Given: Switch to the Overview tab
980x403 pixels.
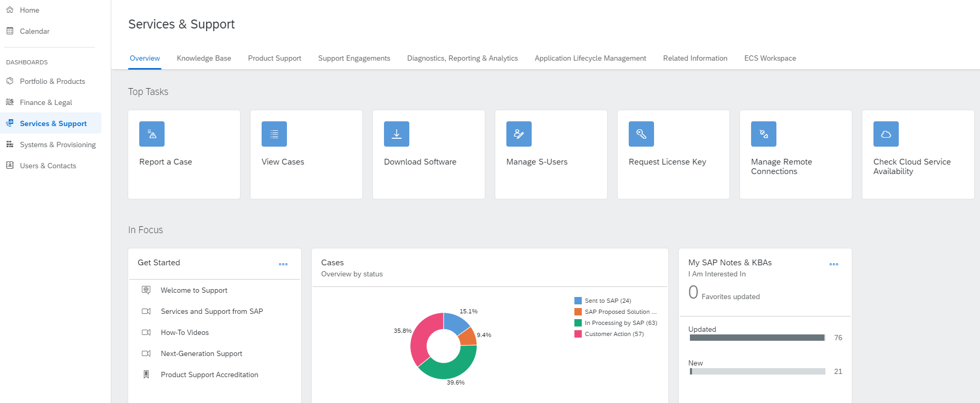Looking at the screenshot, I should pos(145,58).
